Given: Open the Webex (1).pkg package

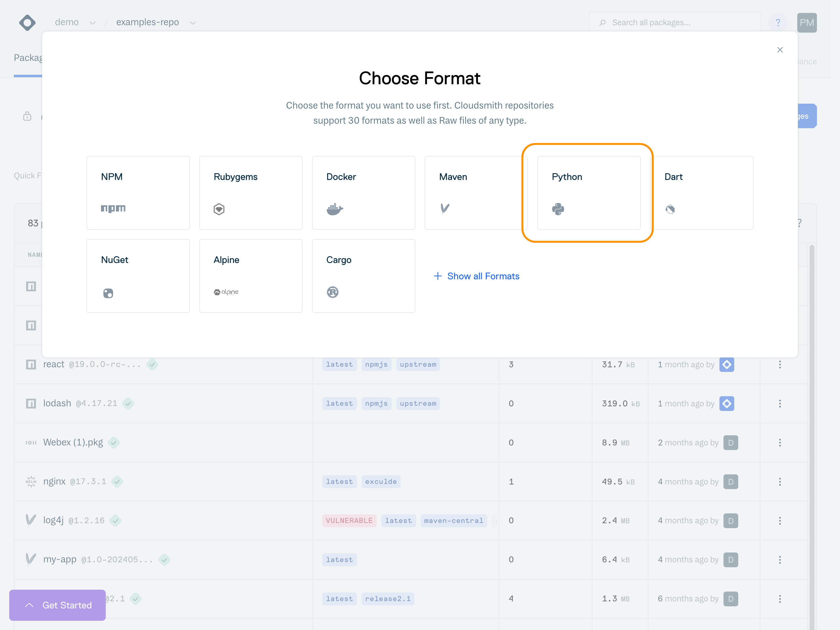Looking at the screenshot, I should pos(73,442).
